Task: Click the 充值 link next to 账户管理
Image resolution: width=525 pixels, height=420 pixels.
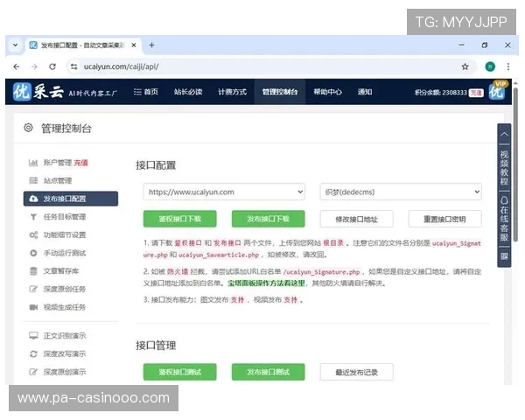Action: pos(81,163)
